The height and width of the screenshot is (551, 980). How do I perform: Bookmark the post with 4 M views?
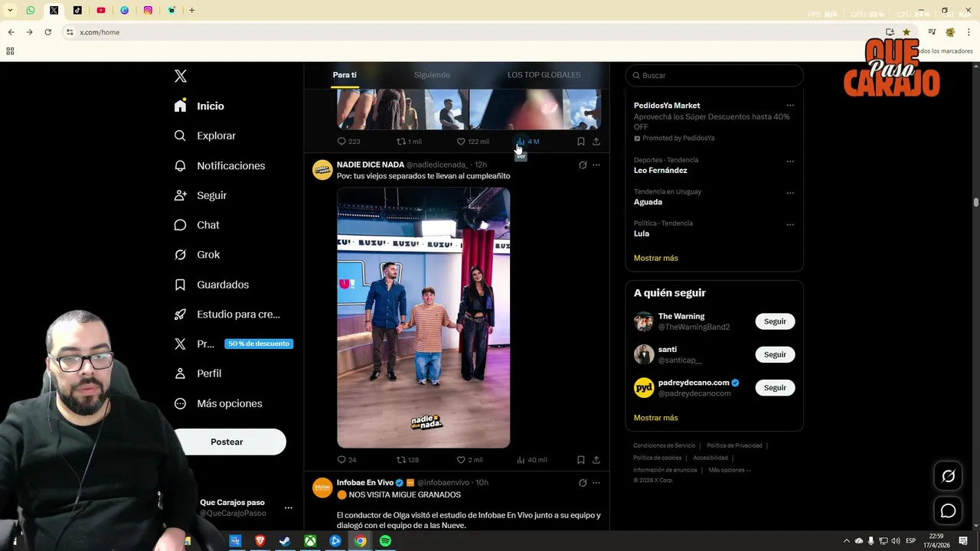[581, 142]
